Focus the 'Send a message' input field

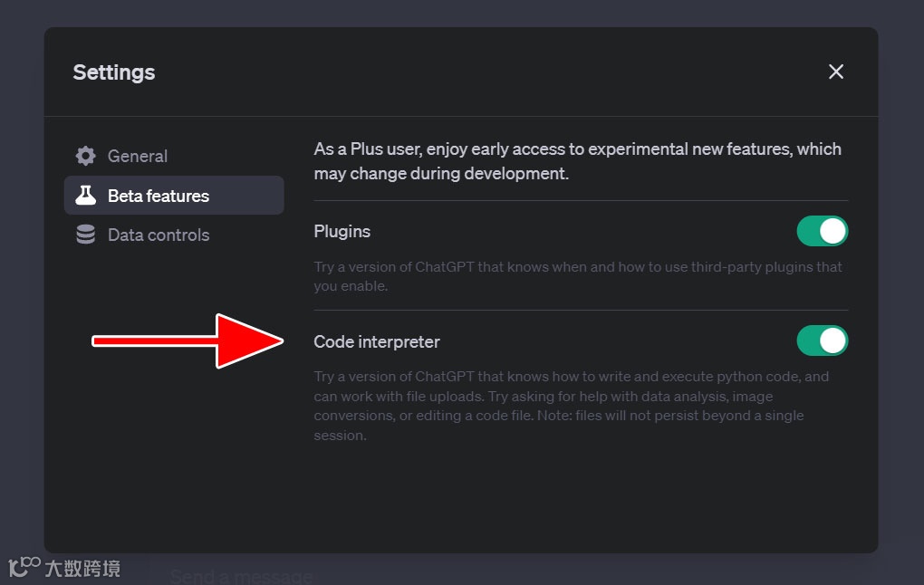[241, 576]
